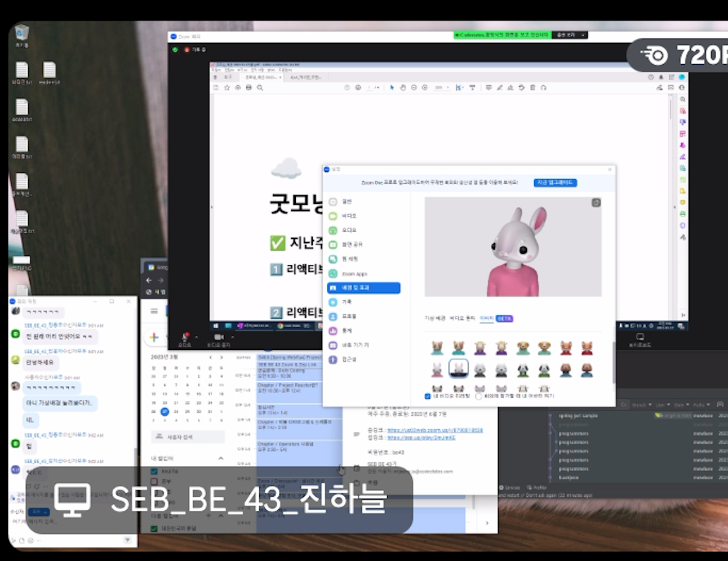Open the Recycle Bin desktop icon
The width and height of the screenshot is (728, 561).
(x=21, y=35)
